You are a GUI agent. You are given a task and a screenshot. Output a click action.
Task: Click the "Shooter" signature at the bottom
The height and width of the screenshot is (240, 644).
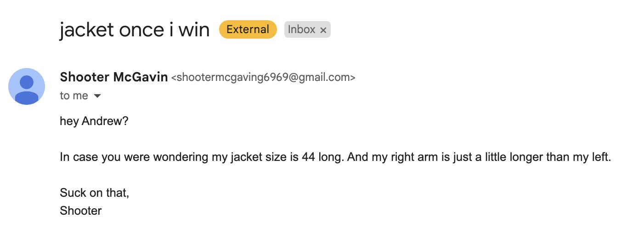tap(81, 211)
